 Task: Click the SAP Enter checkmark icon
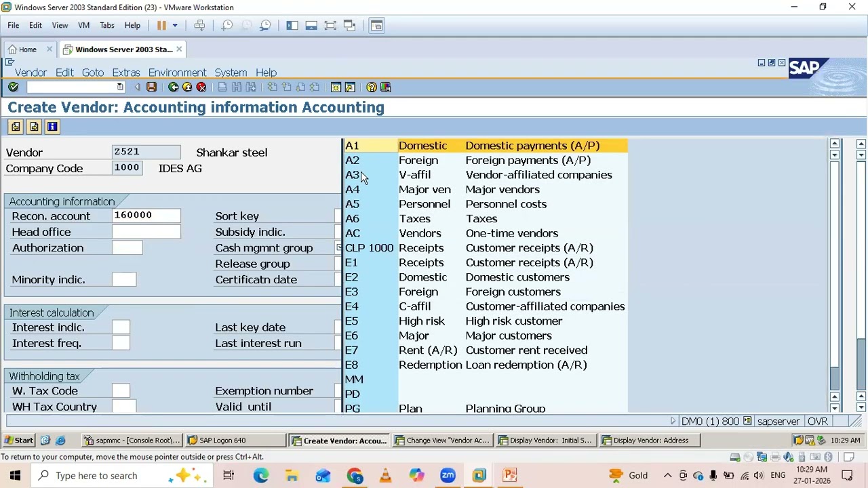coord(13,87)
